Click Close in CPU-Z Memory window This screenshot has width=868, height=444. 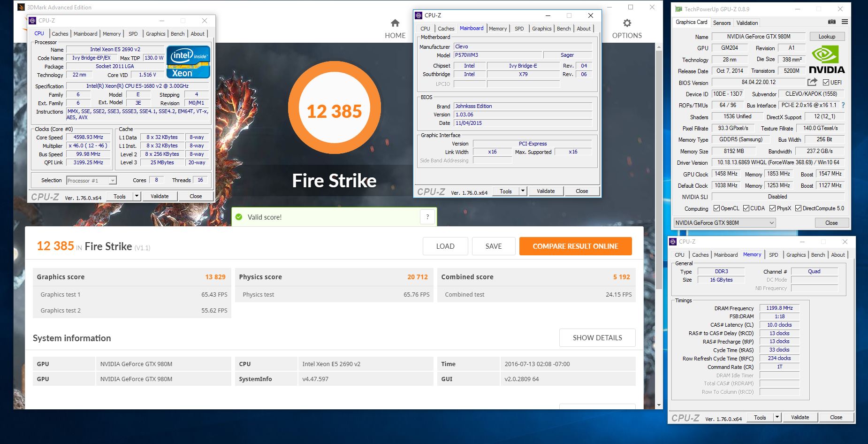[x=836, y=417]
